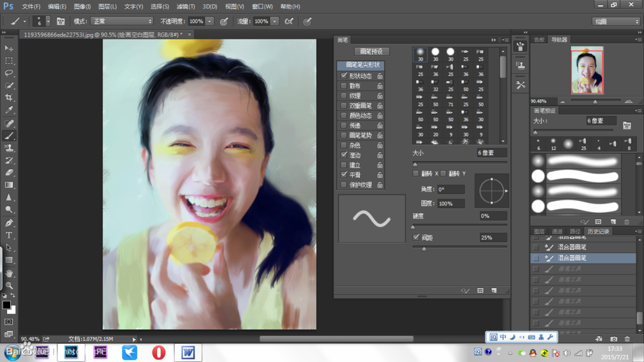Select the Eyedropper tool
Image resolution: width=644 pixels, height=362 pixels.
9,110
